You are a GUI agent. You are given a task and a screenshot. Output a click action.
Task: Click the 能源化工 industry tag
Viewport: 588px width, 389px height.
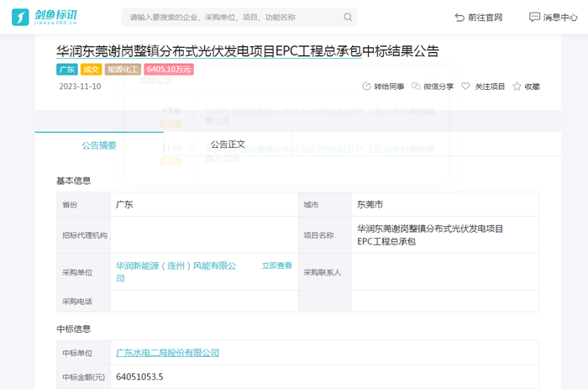(123, 70)
